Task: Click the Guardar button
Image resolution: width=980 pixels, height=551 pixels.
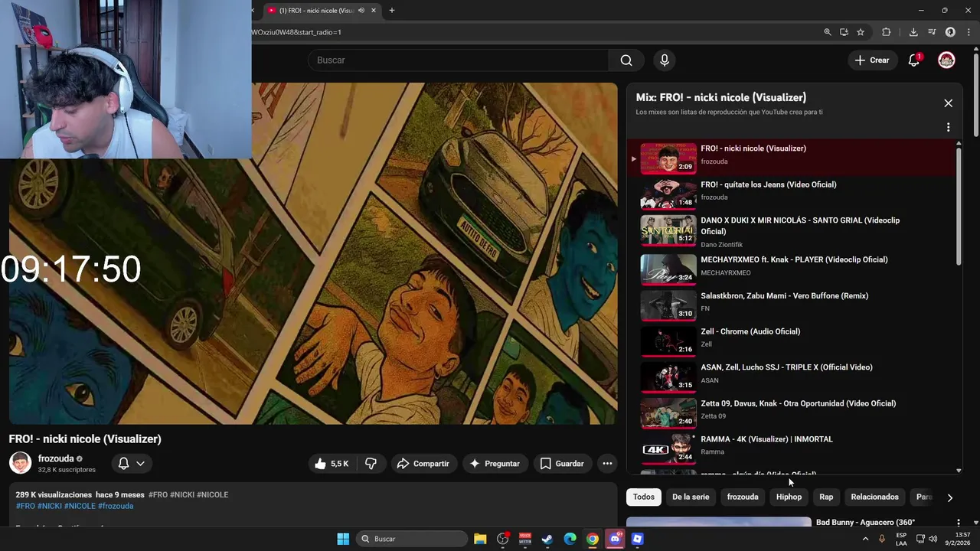Action: click(562, 464)
